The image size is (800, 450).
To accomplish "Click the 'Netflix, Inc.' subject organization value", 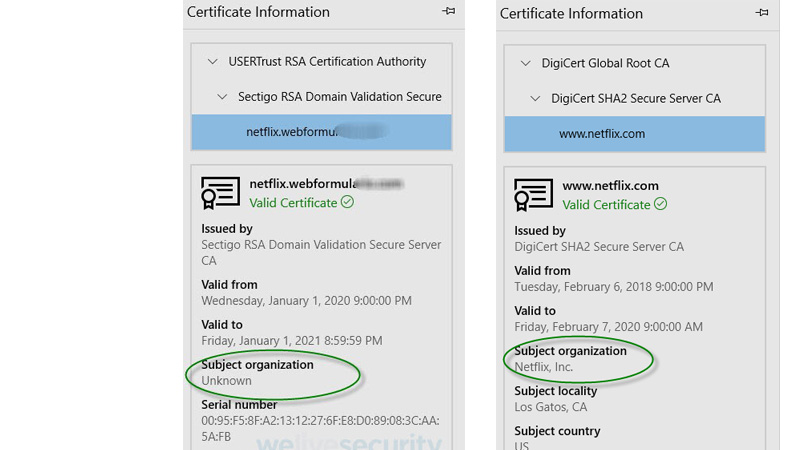I will [x=543, y=367].
